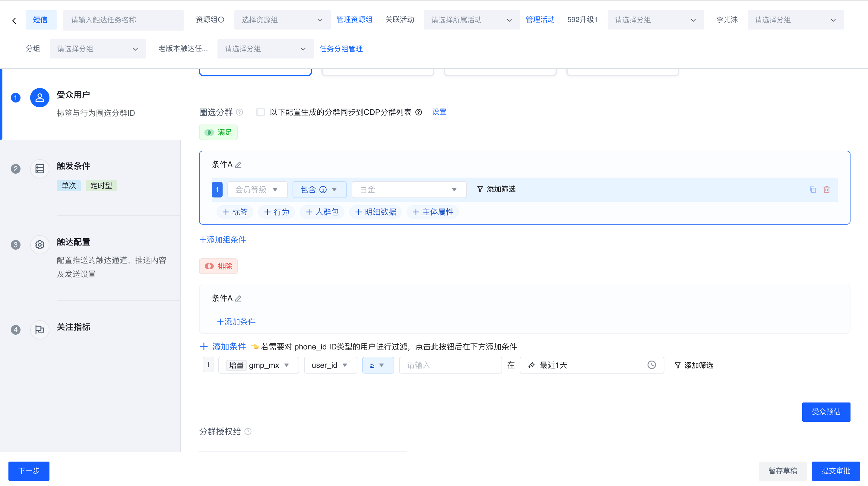Image resolution: width=868 pixels, height=486 pixels.
Task: Expand the 白金 value dropdown
Action: point(409,190)
